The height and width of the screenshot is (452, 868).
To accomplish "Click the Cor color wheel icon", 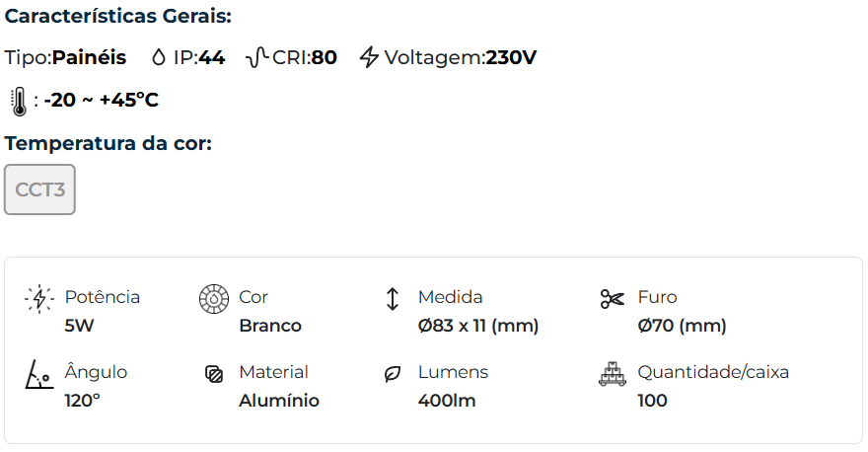I will (x=212, y=299).
